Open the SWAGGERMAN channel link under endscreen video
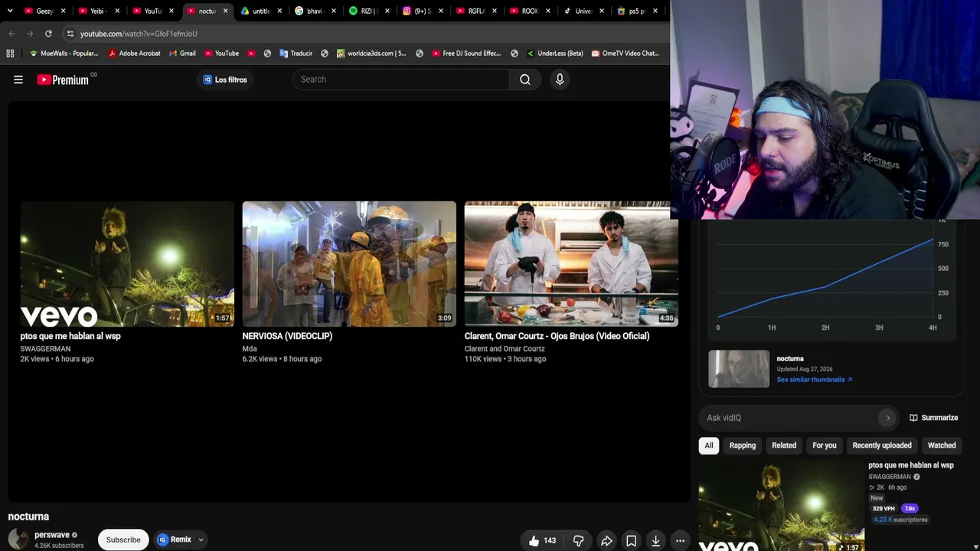The image size is (980, 551). [x=45, y=349]
